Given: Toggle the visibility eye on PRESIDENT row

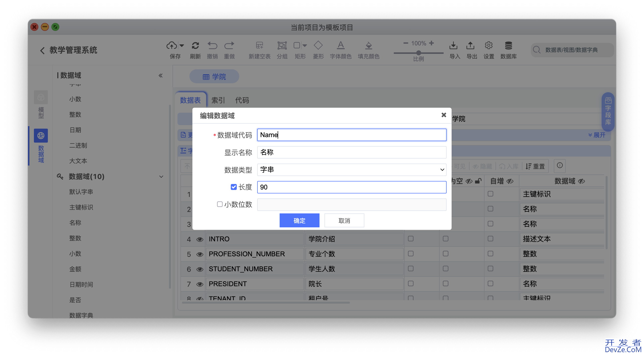Looking at the screenshot, I should coord(199,284).
